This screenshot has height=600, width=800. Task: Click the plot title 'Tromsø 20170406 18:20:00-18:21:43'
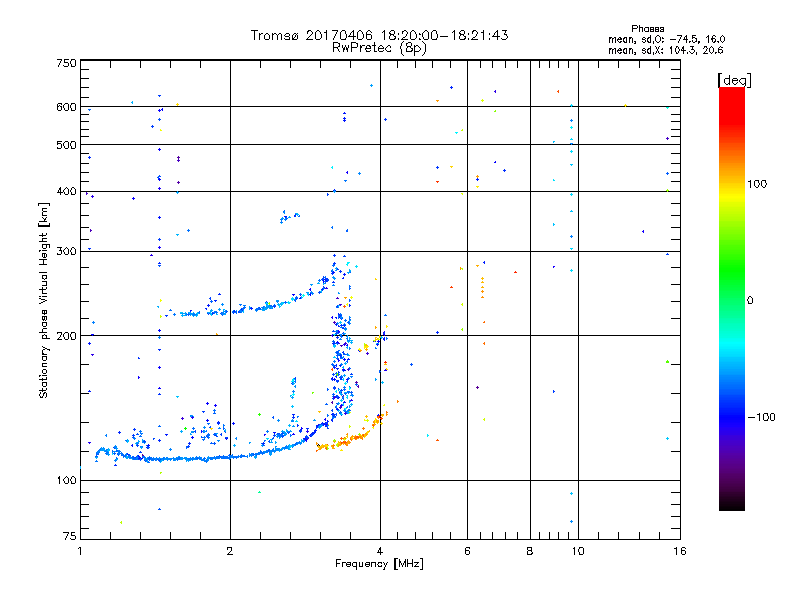379,35
